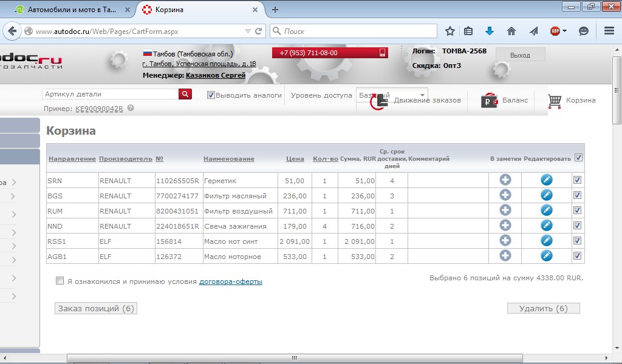Viewport: 622px width, 364px height.
Task: Click the +7 (953) 711-08-00 phone button
Action: [x=330, y=53]
